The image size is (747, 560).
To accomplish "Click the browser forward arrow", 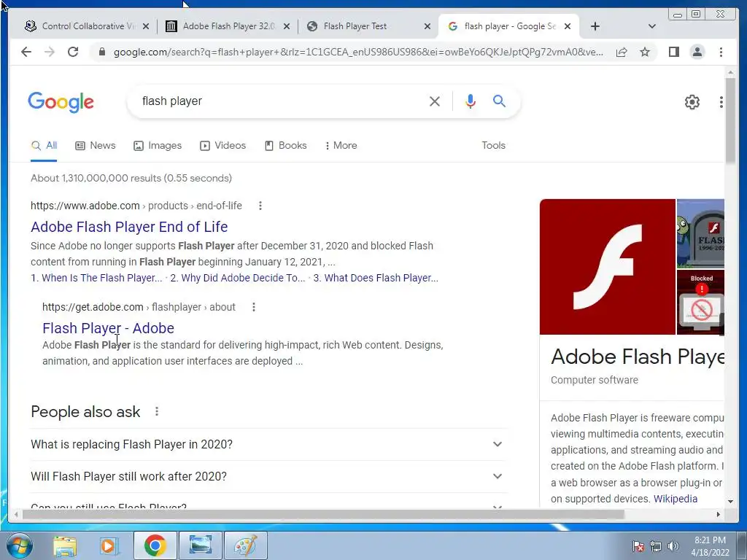I will tap(50, 52).
